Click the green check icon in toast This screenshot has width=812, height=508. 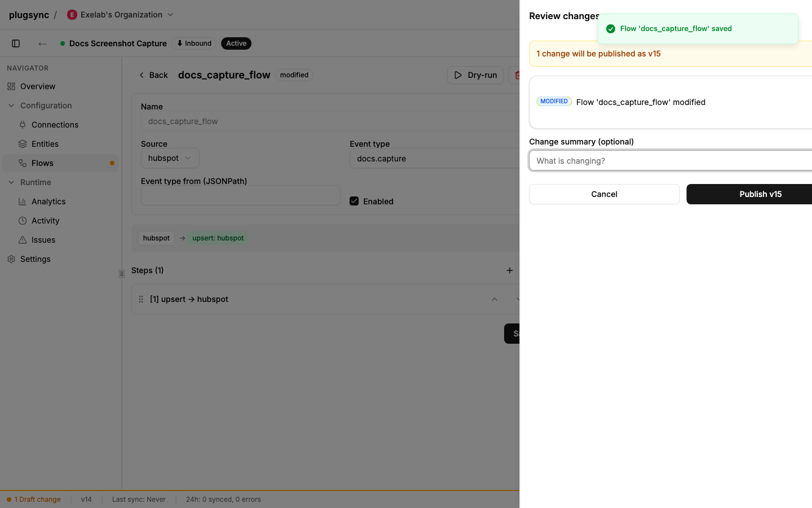point(610,29)
